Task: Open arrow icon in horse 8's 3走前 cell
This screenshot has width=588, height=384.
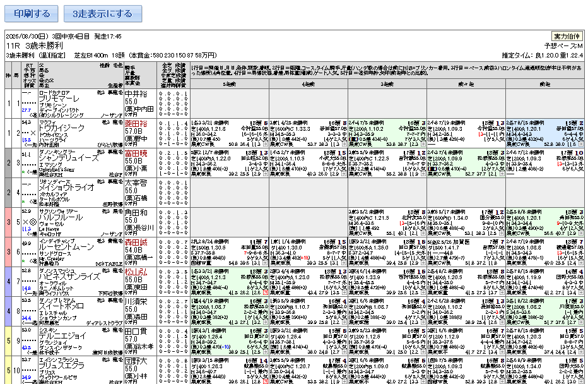Action: 423,323
